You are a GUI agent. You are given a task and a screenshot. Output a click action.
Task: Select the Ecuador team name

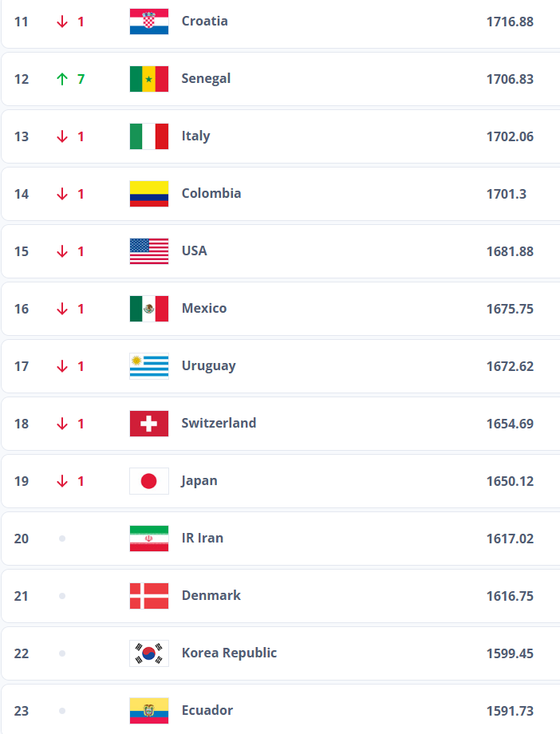[207, 710]
